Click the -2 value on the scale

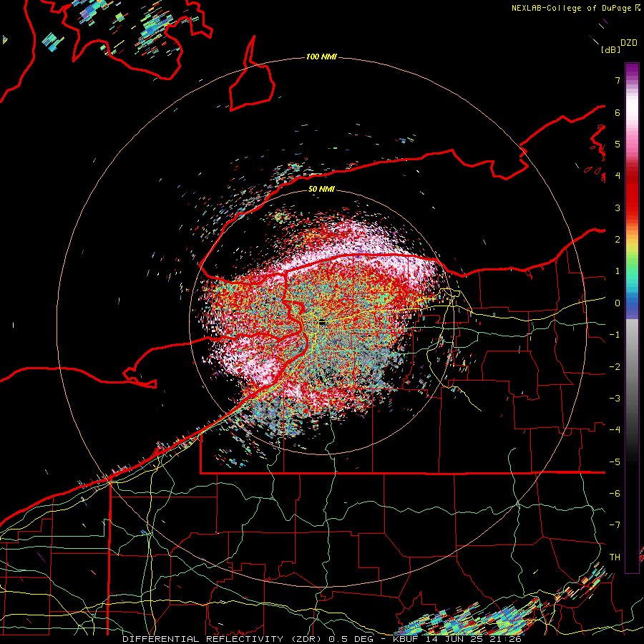pyautogui.click(x=615, y=367)
